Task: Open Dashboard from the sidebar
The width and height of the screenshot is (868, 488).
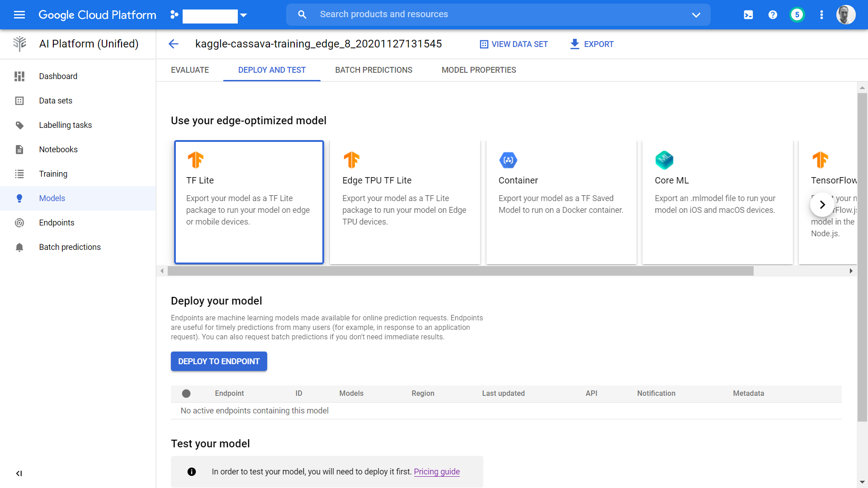Action: pyautogui.click(x=58, y=76)
